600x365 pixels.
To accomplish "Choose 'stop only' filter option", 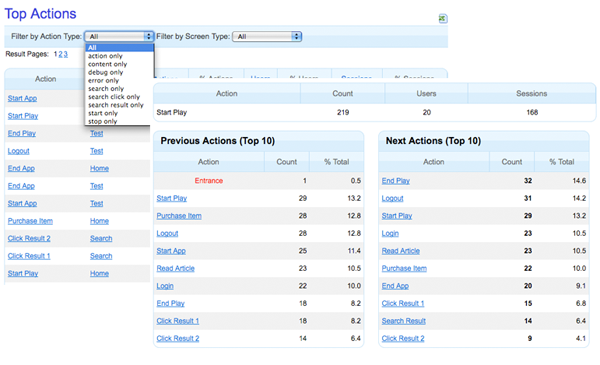I will [x=103, y=121].
